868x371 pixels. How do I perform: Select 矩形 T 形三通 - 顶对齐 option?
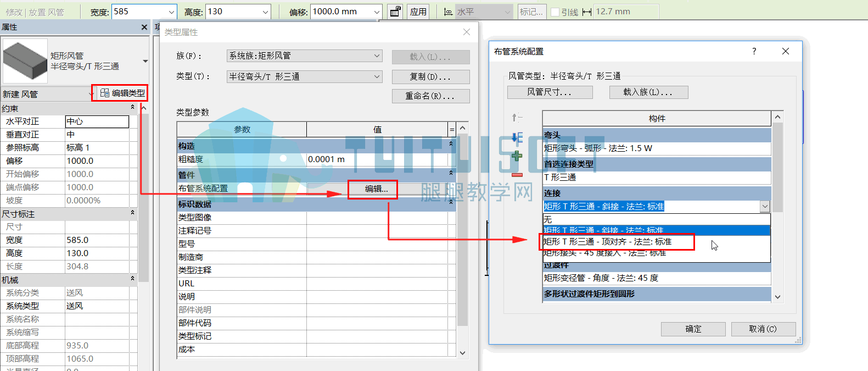656,241
